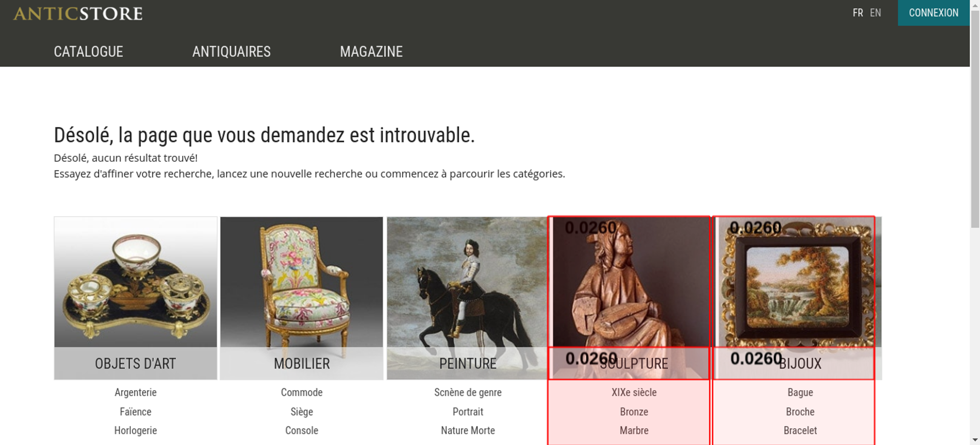Click the AnticStore logo
The image size is (980, 445).
(x=78, y=14)
